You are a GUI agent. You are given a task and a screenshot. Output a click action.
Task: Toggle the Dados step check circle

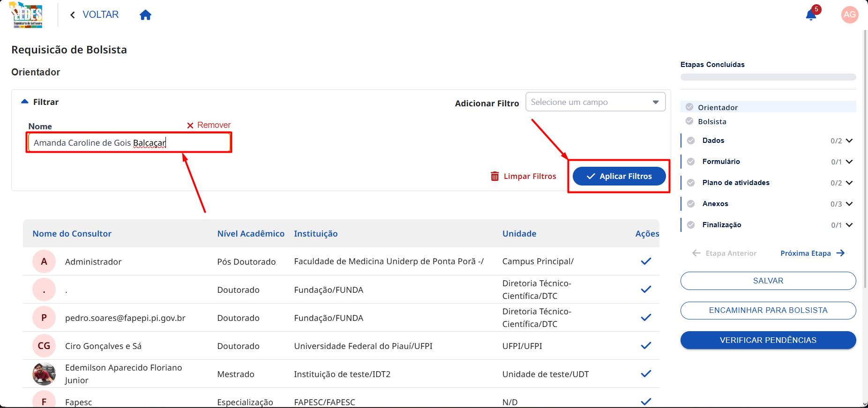click(x=691, y=141)
